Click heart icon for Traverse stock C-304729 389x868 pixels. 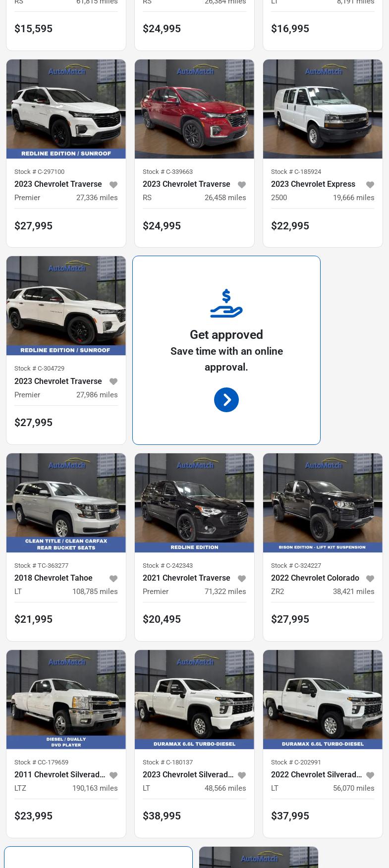point(113,381)
